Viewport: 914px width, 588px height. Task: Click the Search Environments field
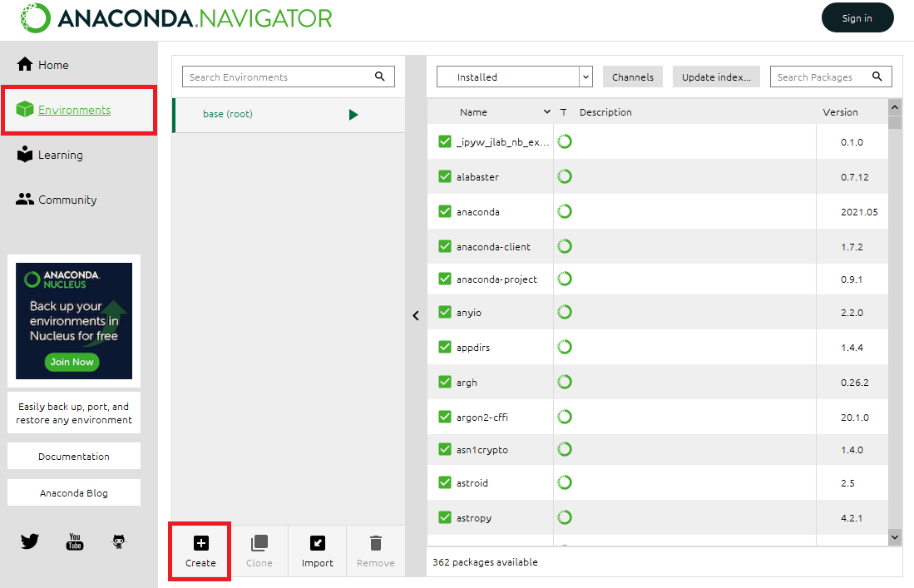(x=288, y=77)
